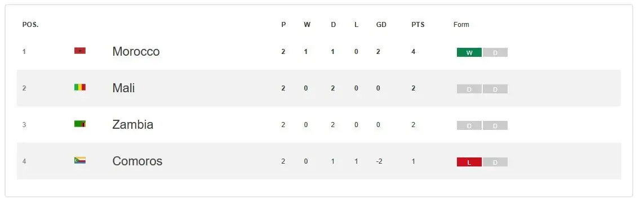
Task: Click Comoros' grey D form badge
Action: point(495,162)
